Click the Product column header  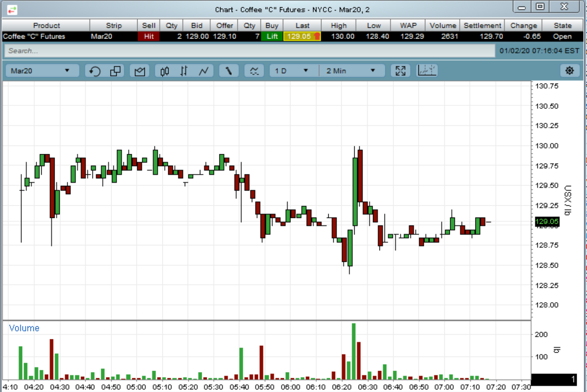(x=46, y=26)
